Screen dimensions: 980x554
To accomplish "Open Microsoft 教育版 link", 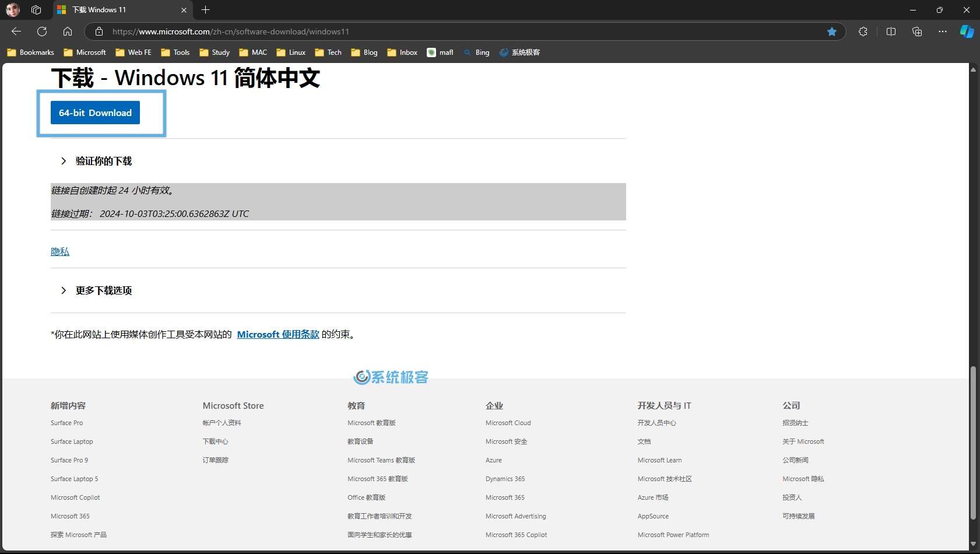I will pos(371,423).
